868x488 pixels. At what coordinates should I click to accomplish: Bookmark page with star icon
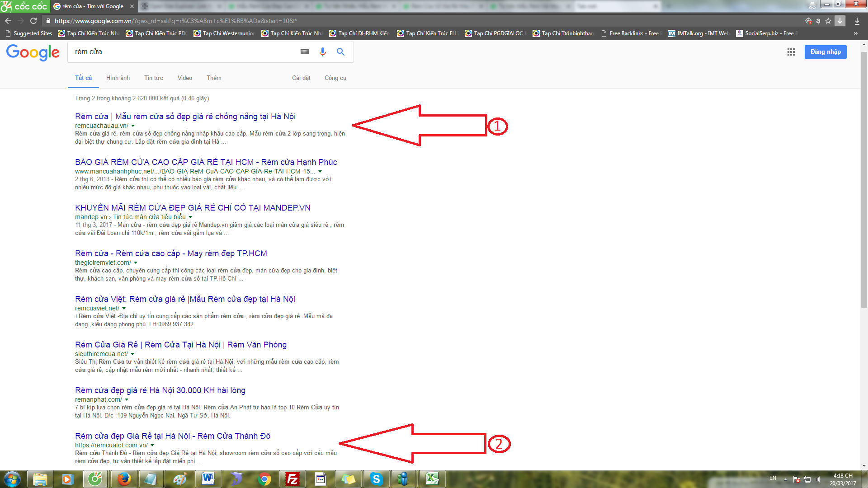(x=828, y=21)
